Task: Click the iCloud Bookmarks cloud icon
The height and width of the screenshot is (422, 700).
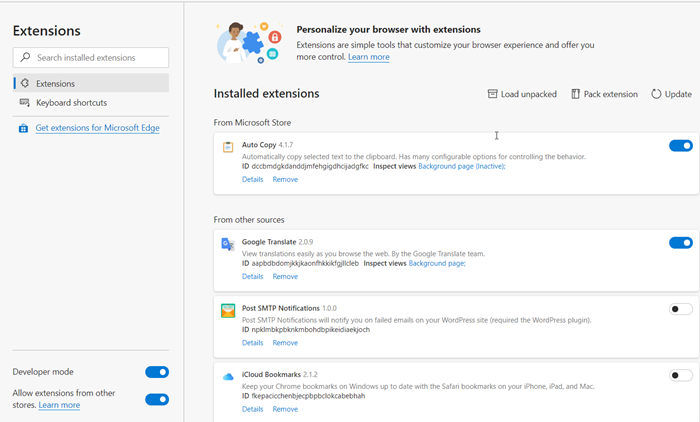Action: [228, 377]
